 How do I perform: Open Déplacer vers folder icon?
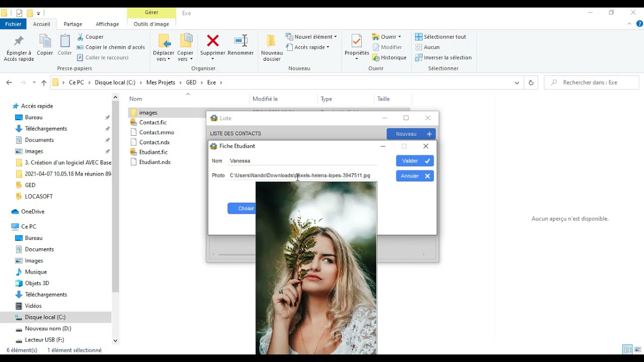[x=164, y=41]
